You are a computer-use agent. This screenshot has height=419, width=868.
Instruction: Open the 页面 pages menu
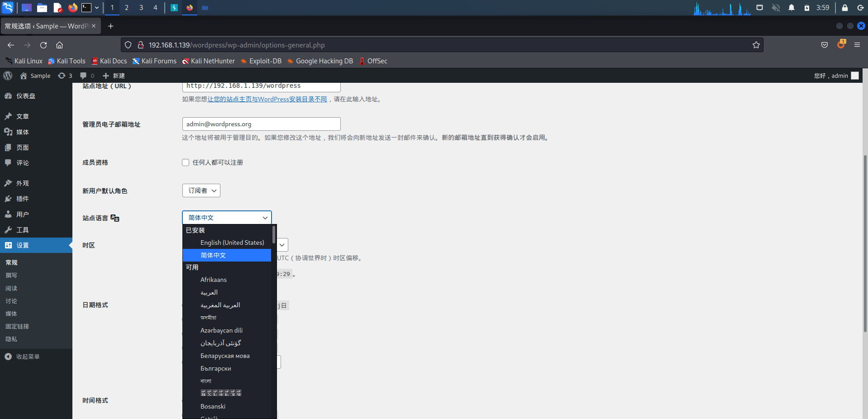point(36,148)
